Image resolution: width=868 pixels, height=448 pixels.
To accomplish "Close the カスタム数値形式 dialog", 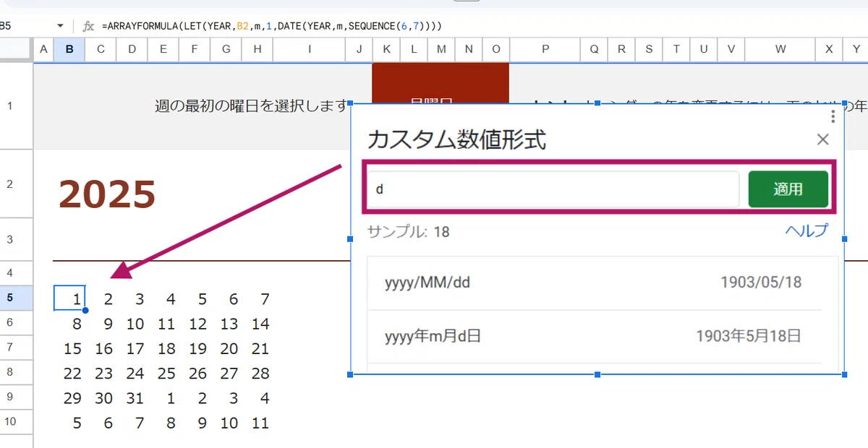I will pos(822,139).
